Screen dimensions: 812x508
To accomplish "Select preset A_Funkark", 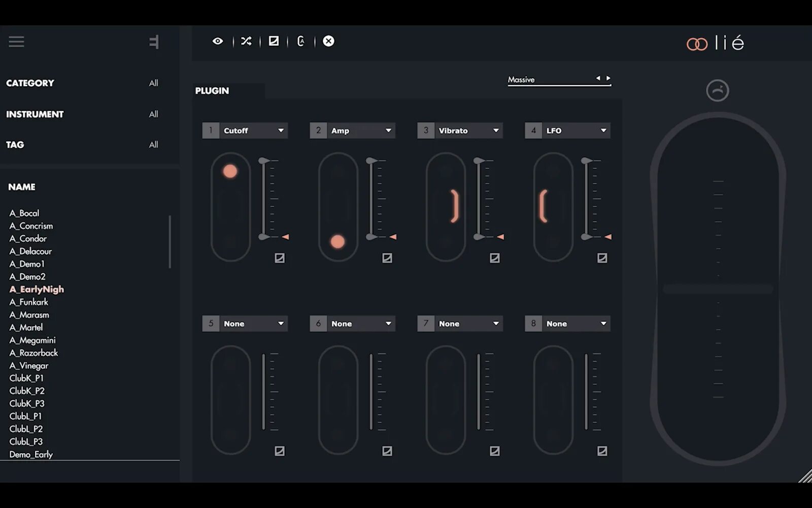I will (28, 302).
